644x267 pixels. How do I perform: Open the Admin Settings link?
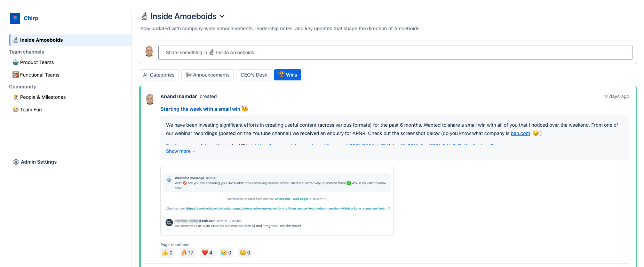click(39, 162)
